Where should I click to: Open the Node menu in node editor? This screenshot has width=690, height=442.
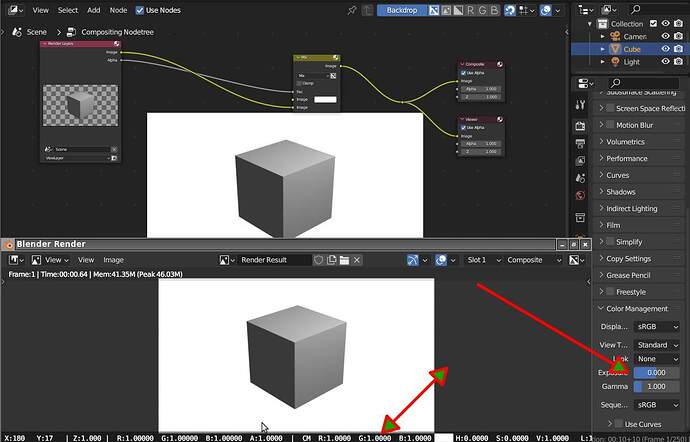click(x=118, y=10)
